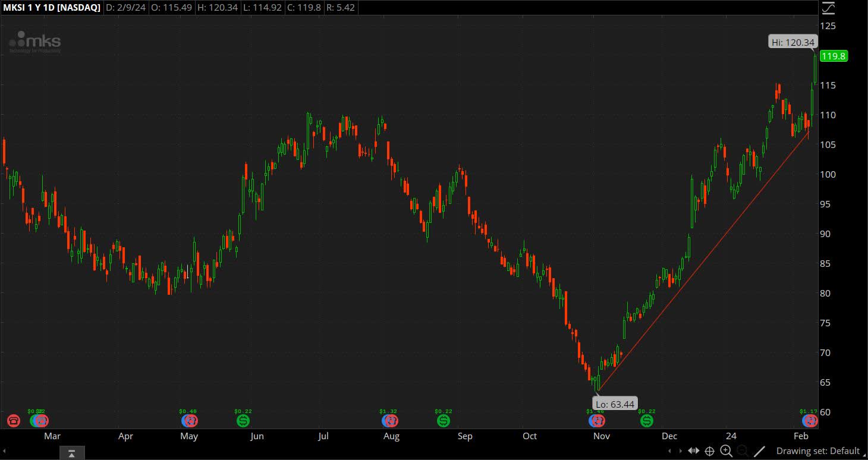Select the MKSI 1Y 1D NASDAQ ticker tab

click(x=52, y=8)
